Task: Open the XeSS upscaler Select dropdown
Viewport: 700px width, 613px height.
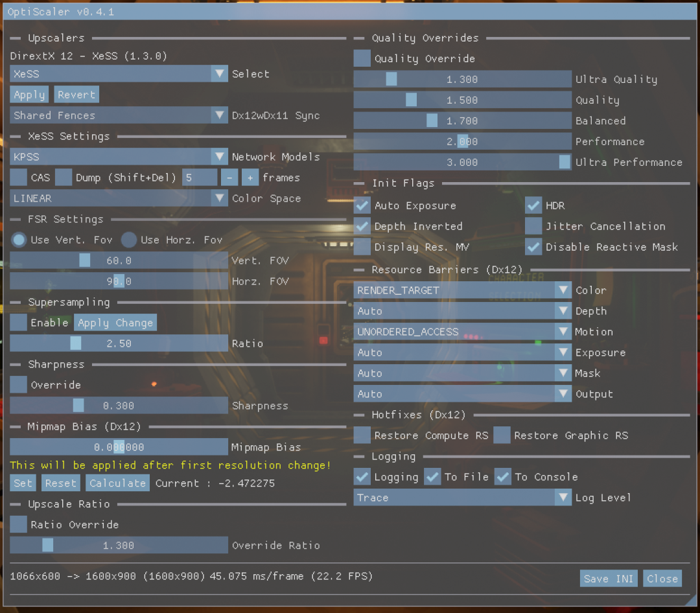Action: click(119, 74)
